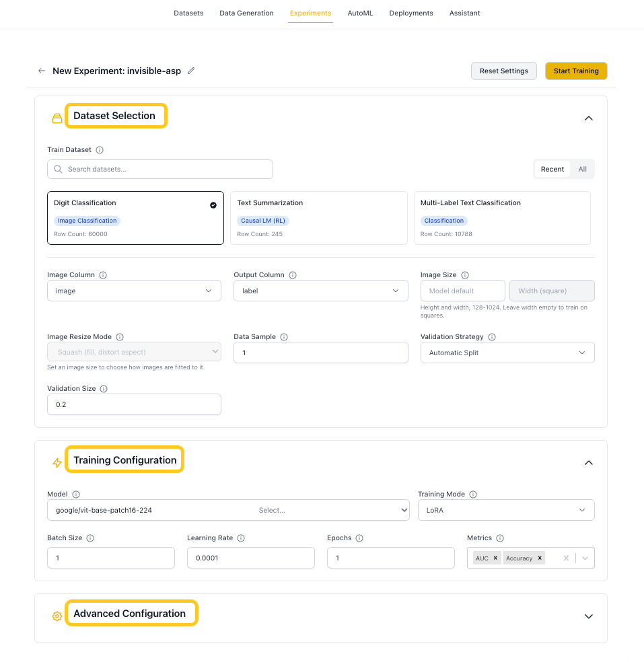Go to the Data Generation tab
The height and width of the screenshot is (662, 644).
246,13
